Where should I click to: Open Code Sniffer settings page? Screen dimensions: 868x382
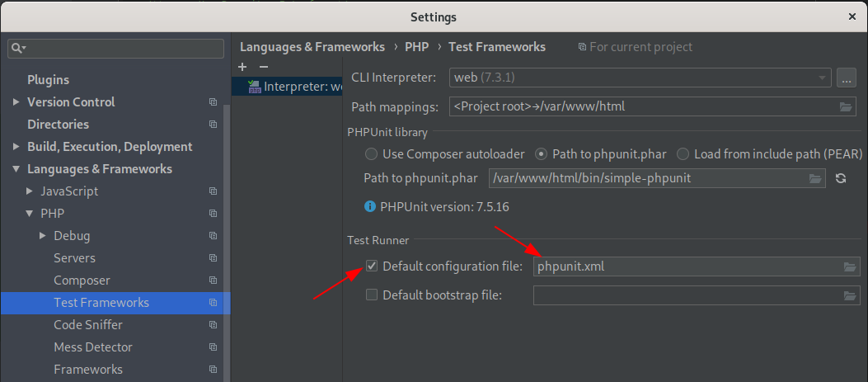tap(88, 325)
